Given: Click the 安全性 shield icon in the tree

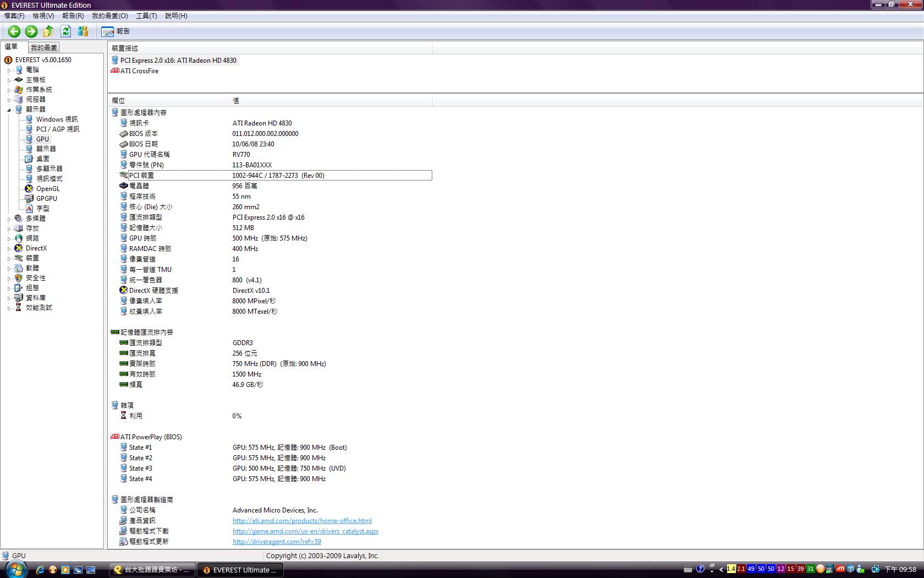Looking at the screenshot, I should coord(19,278).
